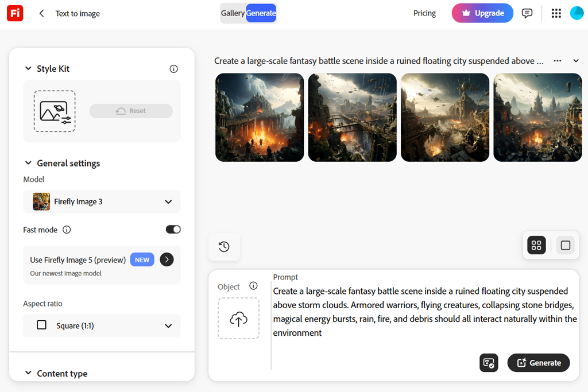
Task: Click the NEW badge for Firefly Image 5
Action: [x=142, y=260]
